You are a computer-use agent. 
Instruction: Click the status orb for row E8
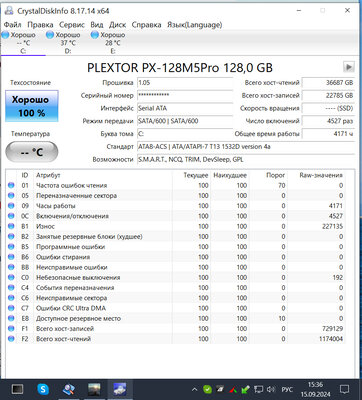coord(11,318)
